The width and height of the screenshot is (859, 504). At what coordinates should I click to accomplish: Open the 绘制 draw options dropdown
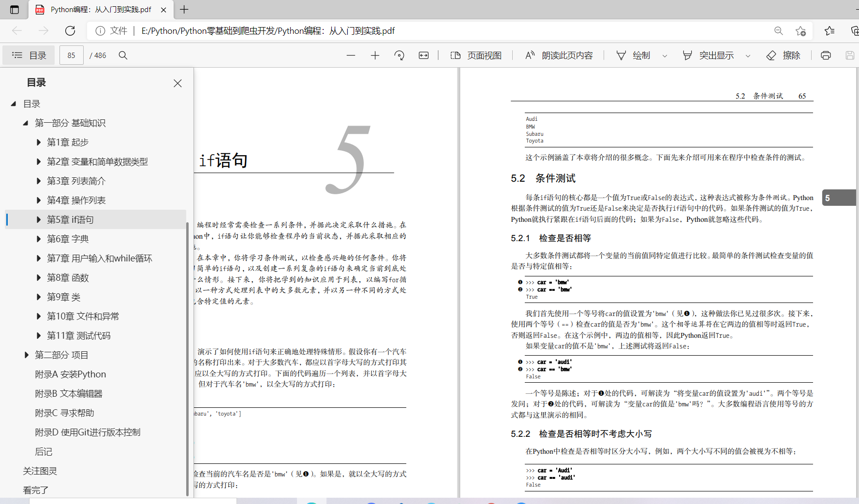[665, 56]
